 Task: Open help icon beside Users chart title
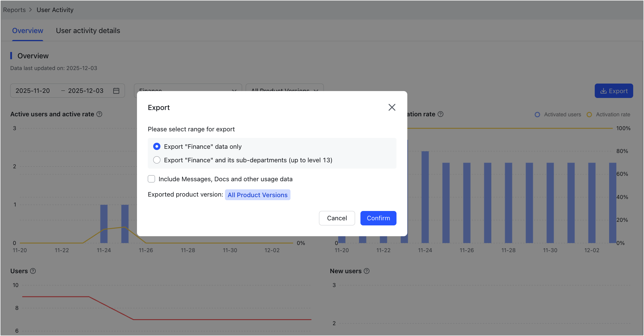tap(33, 271)
